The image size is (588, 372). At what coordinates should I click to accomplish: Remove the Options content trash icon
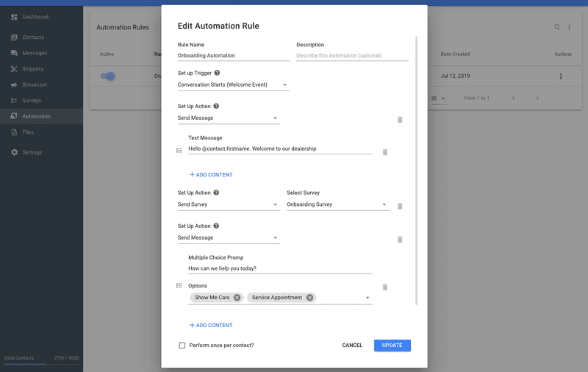click(x=384, y=287)
